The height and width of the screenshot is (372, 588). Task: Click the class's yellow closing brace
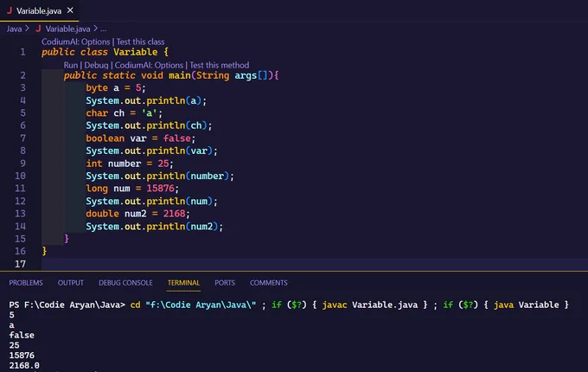click(x=44, y=251)
